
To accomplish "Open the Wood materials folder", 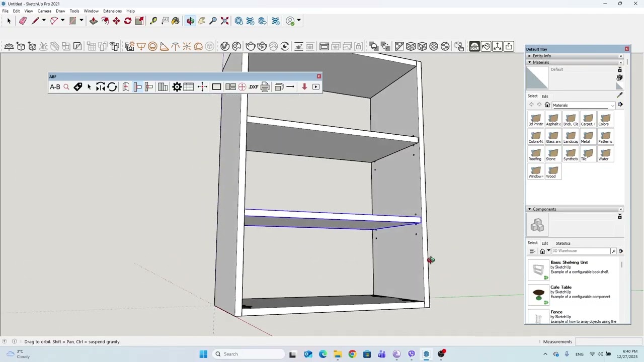I will pos(553,172).
